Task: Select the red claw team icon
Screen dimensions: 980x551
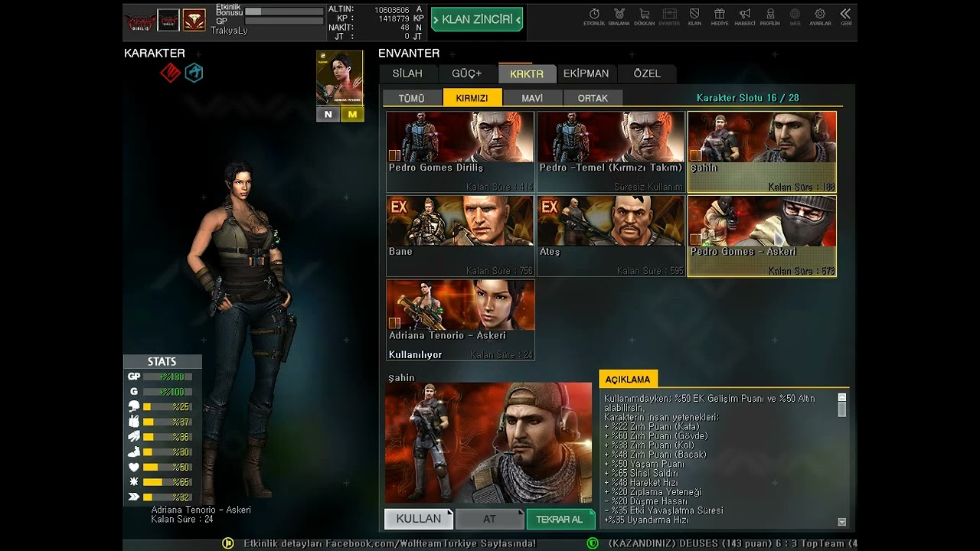Action: [x=170, y=73]
